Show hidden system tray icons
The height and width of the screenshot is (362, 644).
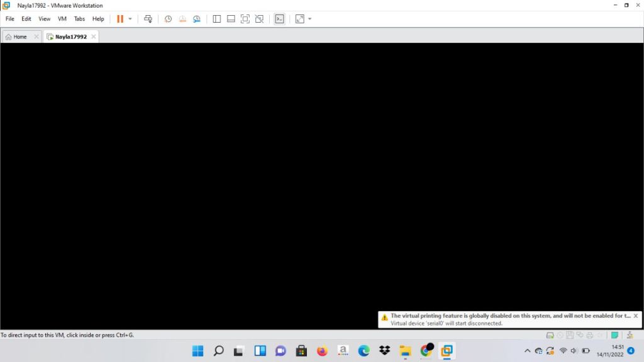coord(527,351)
